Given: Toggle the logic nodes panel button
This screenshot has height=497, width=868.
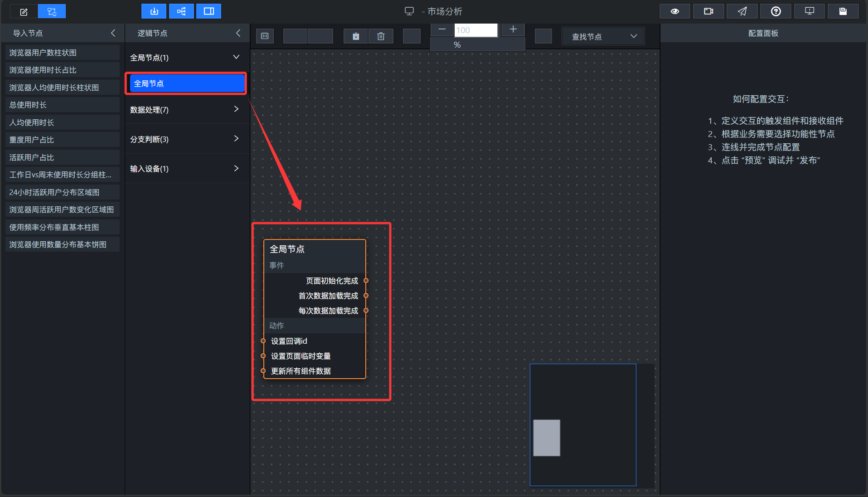Looking at the screenshot, I should click(181, 11).
